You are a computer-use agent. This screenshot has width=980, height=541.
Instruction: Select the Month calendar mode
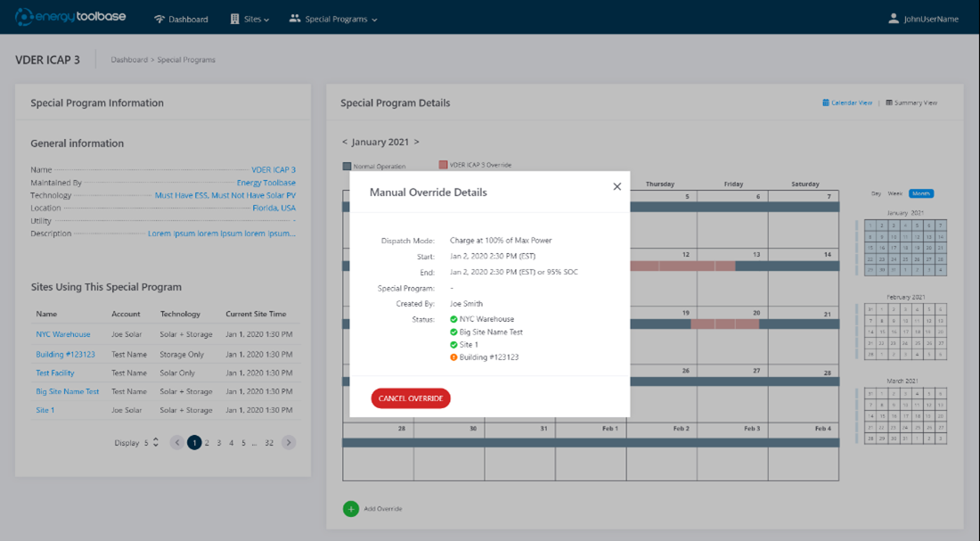click(x=920, y=194)
